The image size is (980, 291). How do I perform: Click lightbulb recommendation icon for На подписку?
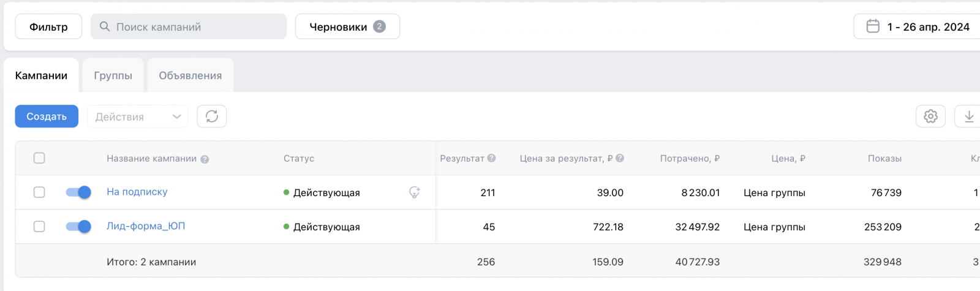pyautogui.click(x=415, y=192)
